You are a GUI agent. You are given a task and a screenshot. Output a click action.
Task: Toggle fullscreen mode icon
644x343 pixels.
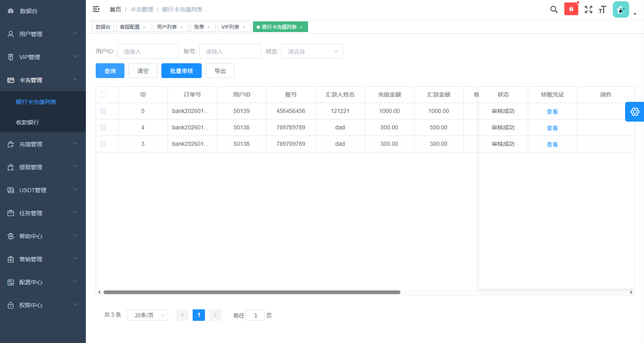[x=588, y=9]
